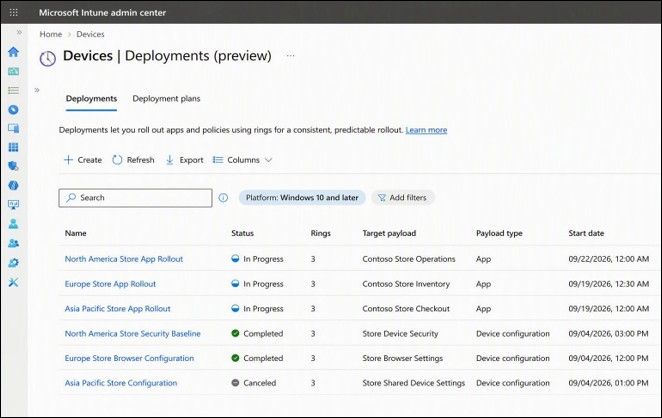Sort by the Name column header
662x418 pixels.
(x=76, y=233)
